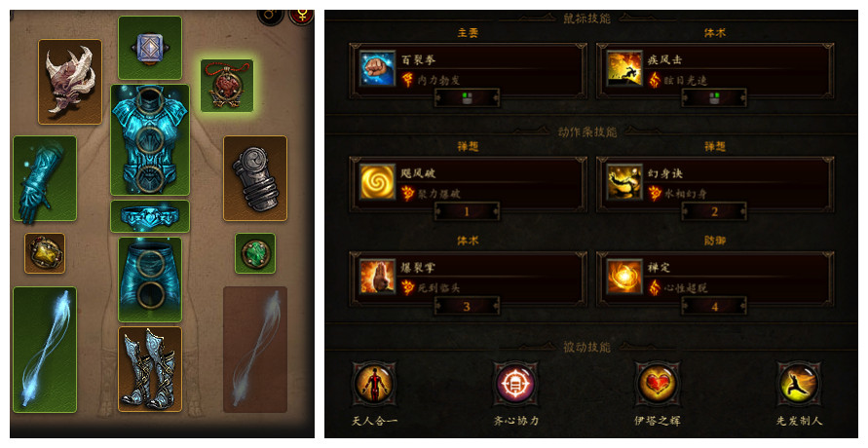The image size is (868, 448).
Task: Click the armored boots slot
Action: [150, 369]
